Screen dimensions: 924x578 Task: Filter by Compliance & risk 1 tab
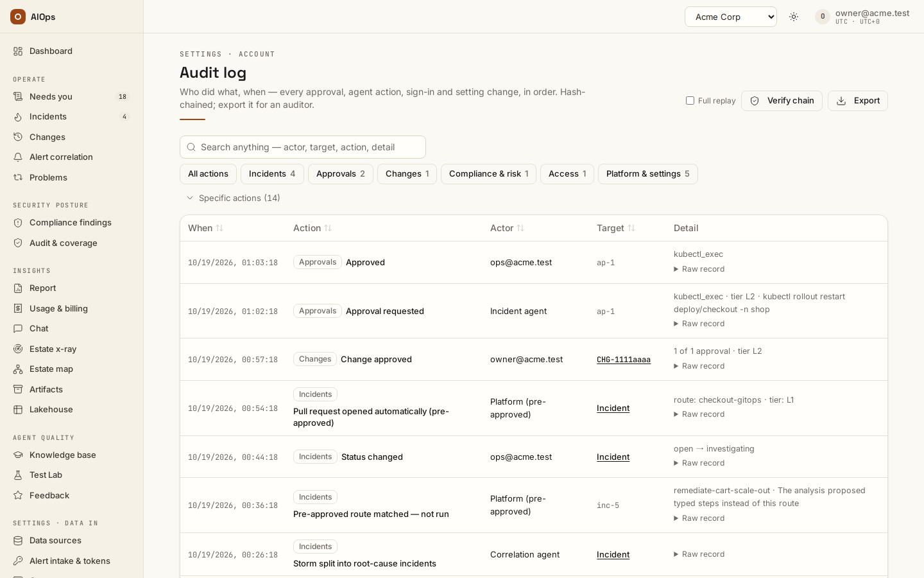(488, 174)
